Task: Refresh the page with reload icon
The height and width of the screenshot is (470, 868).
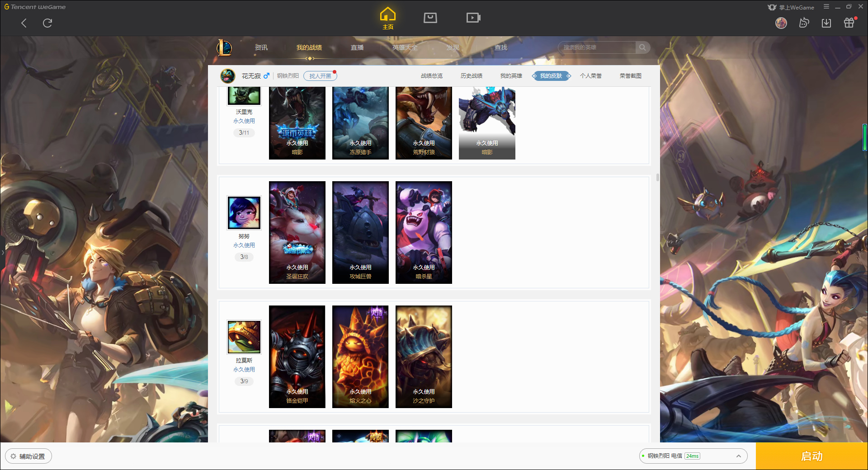Action: point(47,23)
